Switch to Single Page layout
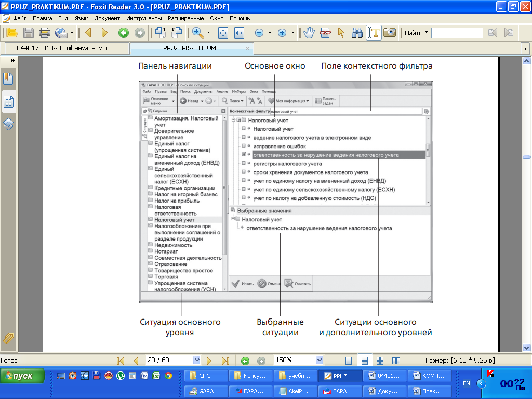532x399 pixels. coord(349,361)
